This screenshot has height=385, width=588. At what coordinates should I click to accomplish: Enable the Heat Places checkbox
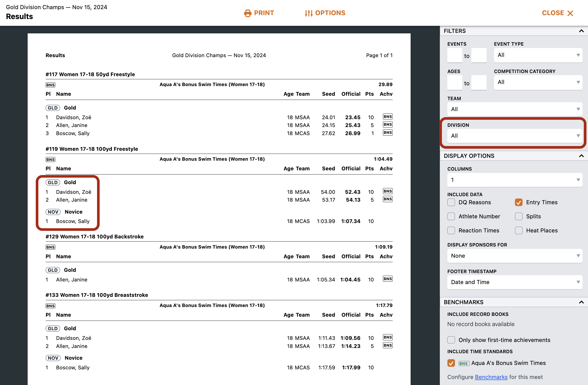pyautogui.click(x=519, y=231)
